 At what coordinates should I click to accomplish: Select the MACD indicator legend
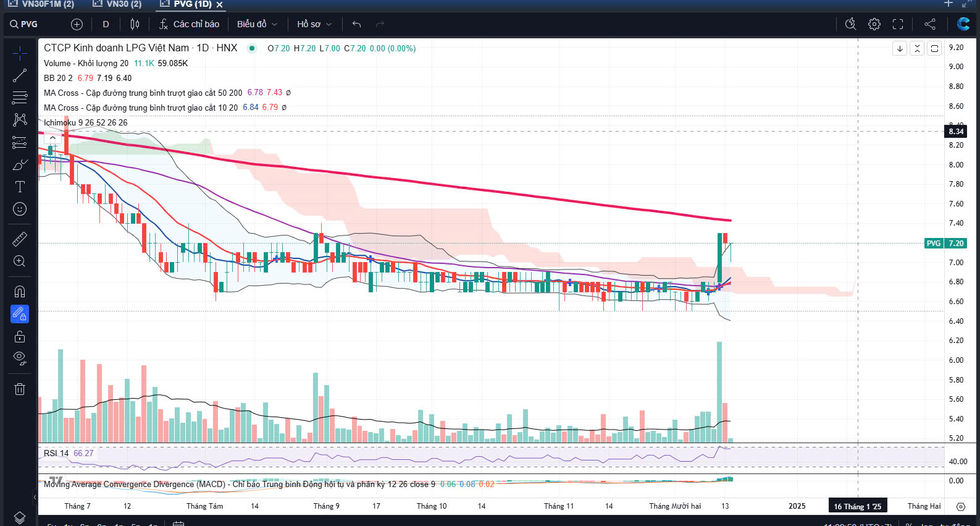click(x=239, y=484)
